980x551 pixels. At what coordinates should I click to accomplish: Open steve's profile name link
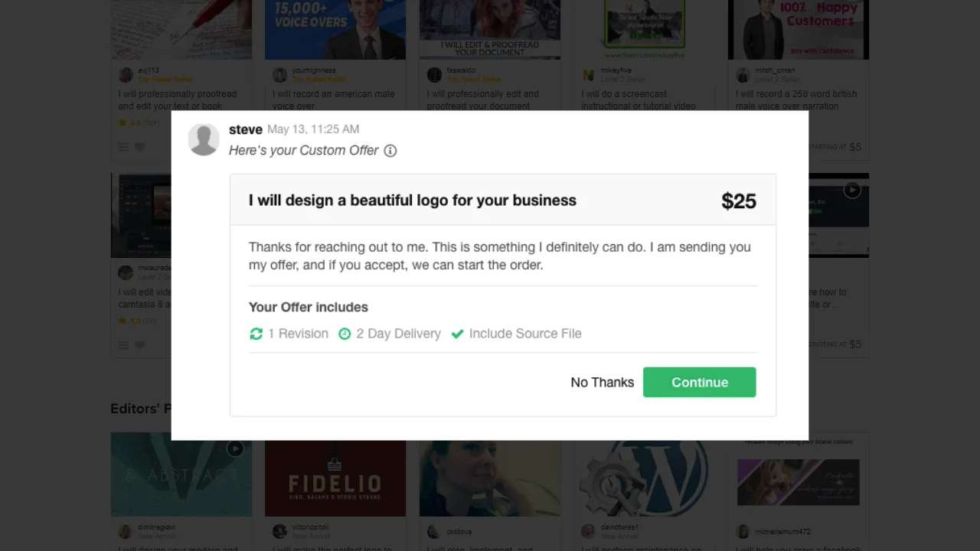click(245, 129)
